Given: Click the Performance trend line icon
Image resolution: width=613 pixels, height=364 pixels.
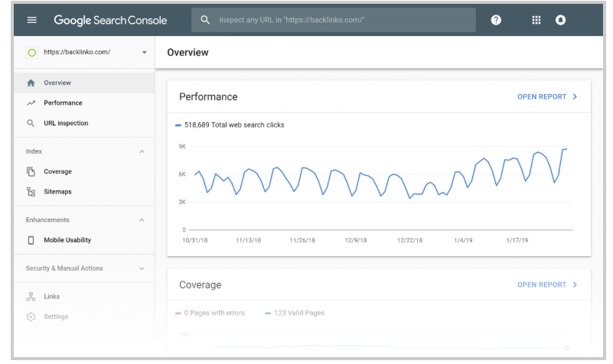Looking at the screenshot, I should click(31, 103).
